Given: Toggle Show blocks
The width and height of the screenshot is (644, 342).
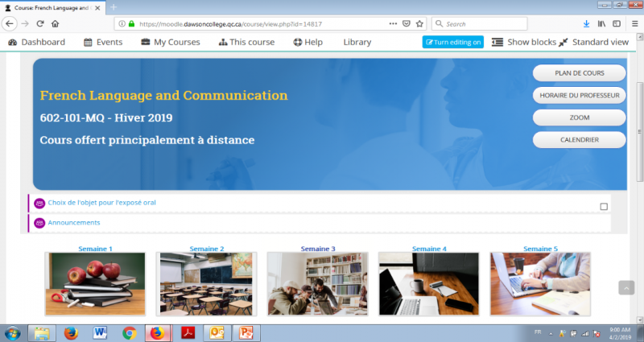Looking at the screenshot, I should click(x=524, y=42).
